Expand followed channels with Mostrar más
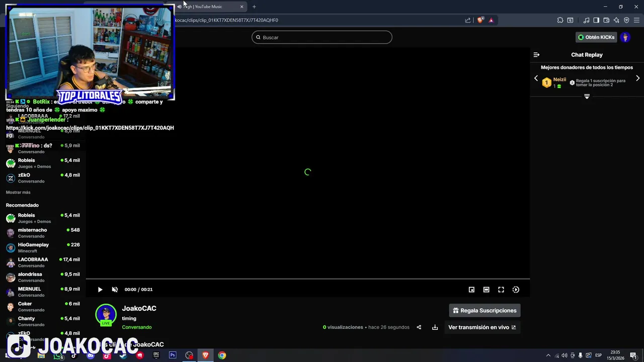 click(18, 193)
